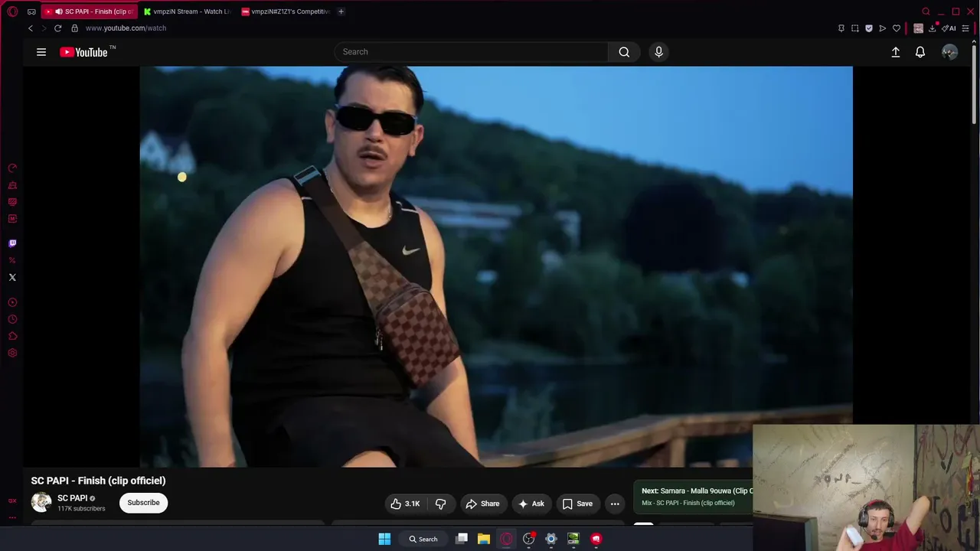Image resolution: width=980 pixels, height=551 pixels.
Task: Open the YouTube notifications bell
Action: click(x=920, y=52)
